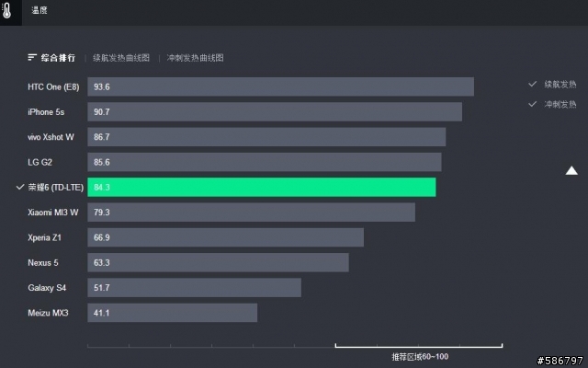
Task: Click the 85.6 score bar
Action: (265, 162)
